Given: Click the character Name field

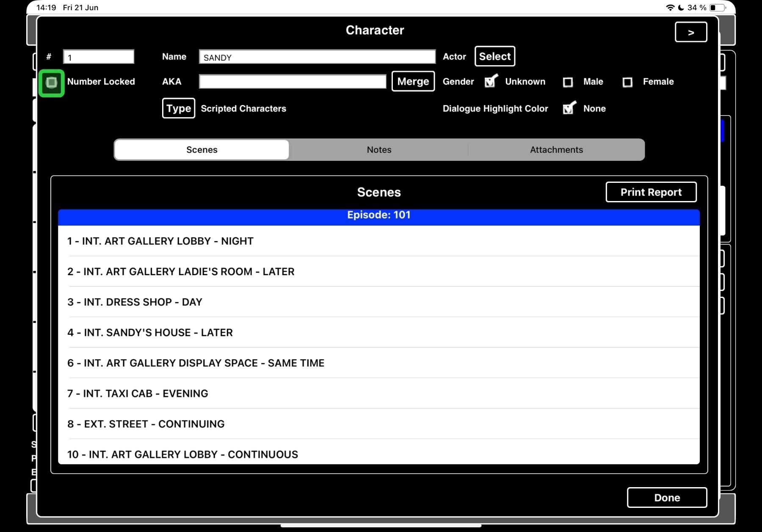Looking at the screenshot, I should (317, 57).
